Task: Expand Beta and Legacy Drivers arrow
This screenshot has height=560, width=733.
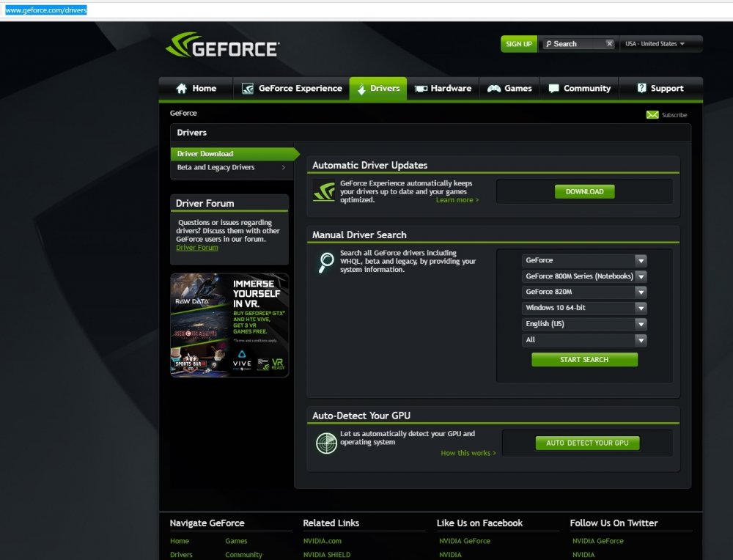Action: coord(283,167)
